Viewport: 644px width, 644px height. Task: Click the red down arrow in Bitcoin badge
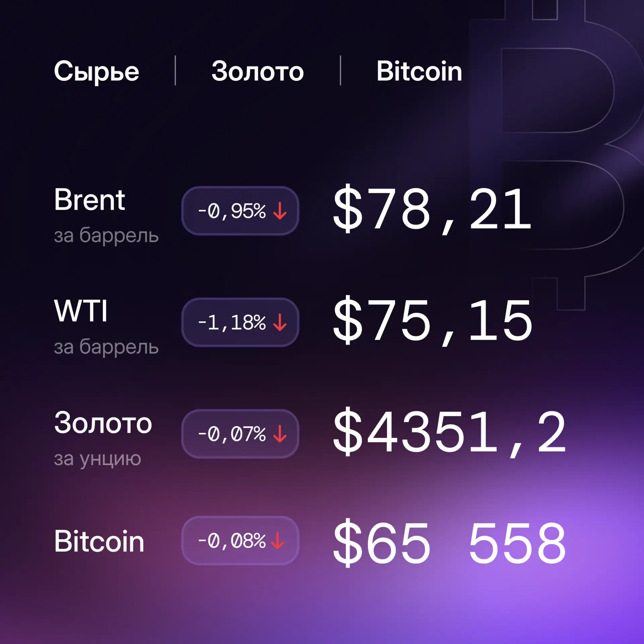[277, 540]
